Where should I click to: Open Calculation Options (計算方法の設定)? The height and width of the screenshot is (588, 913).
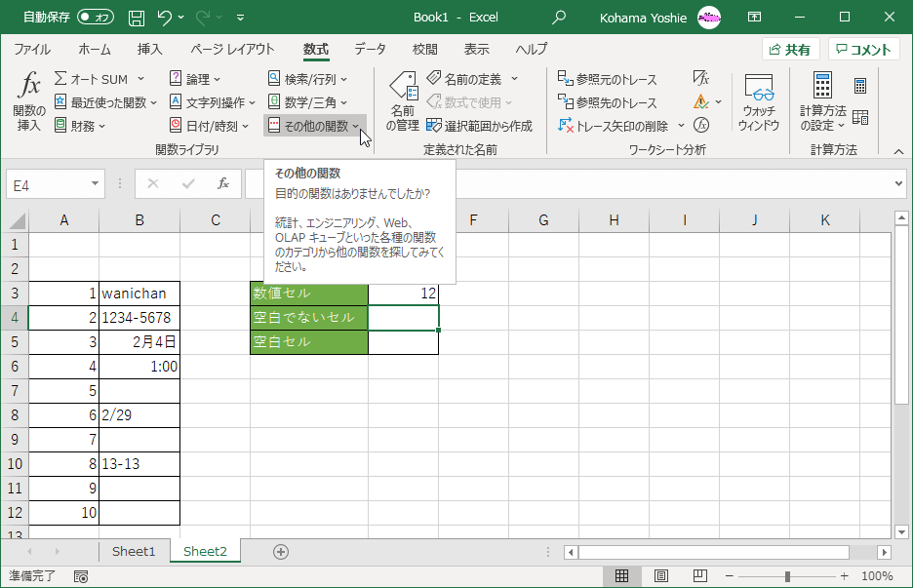tap(822, 101)
